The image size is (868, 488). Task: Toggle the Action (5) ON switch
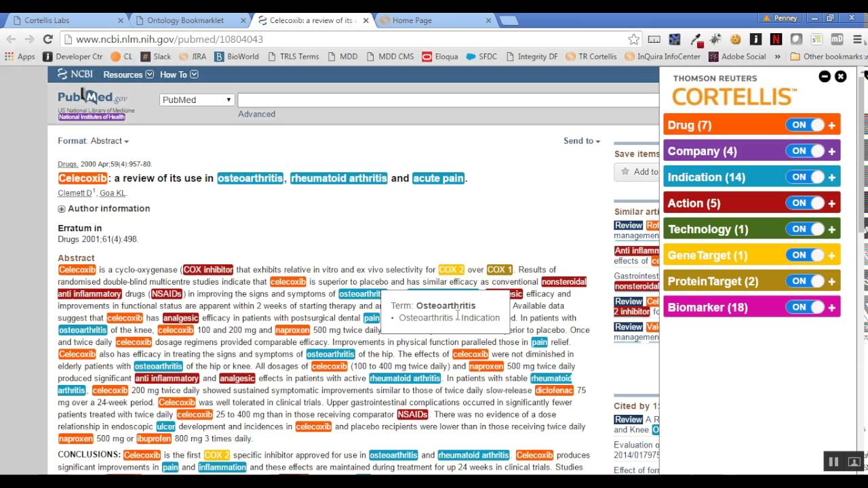point(805,203)
